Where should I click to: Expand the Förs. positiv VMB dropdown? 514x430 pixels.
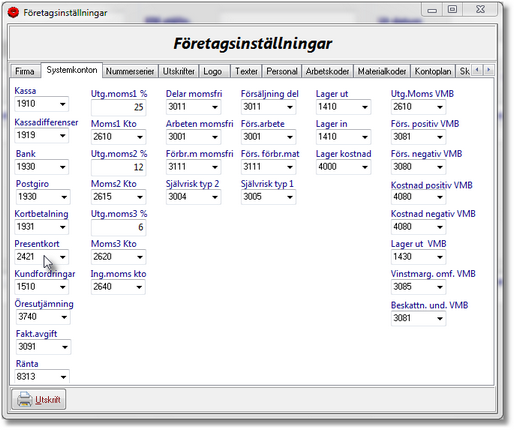tap(440, 137)
